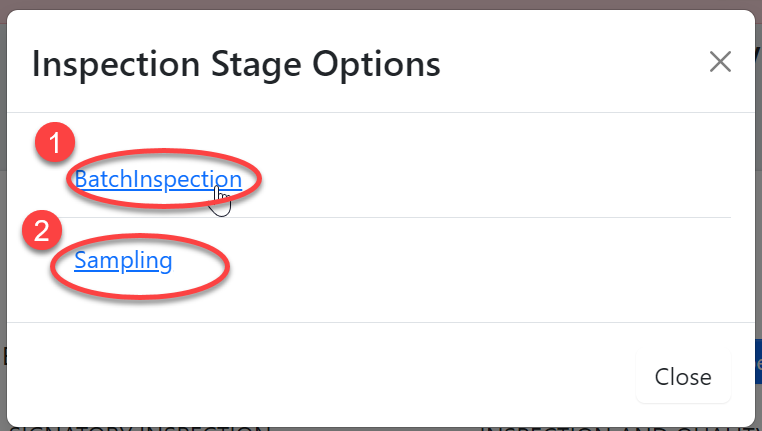Click the Inspection Stage Options title
762x431 pixels.
pyautogui.click(x=236, y=64)
